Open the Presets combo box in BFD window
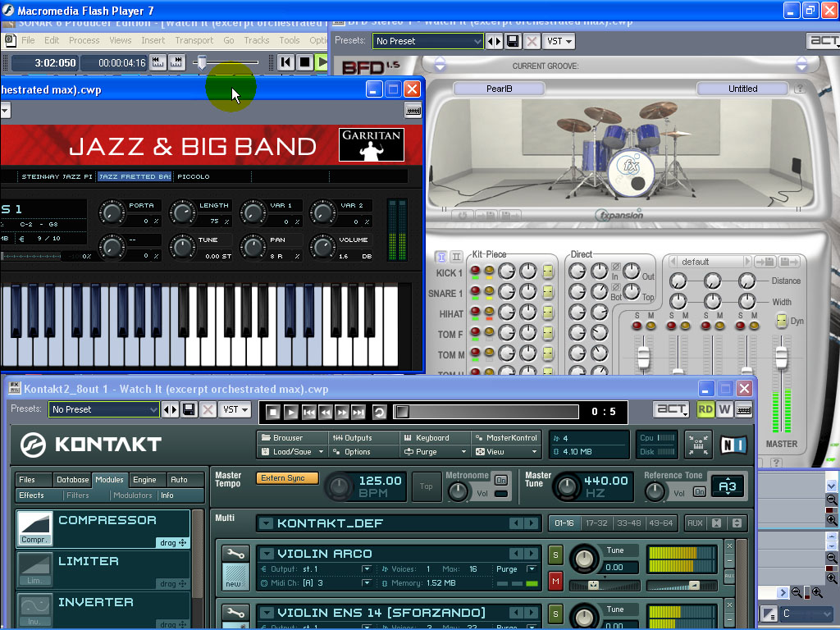Image resolution: width=840 pixels, height=630 pixels. [x=428, y=41]
